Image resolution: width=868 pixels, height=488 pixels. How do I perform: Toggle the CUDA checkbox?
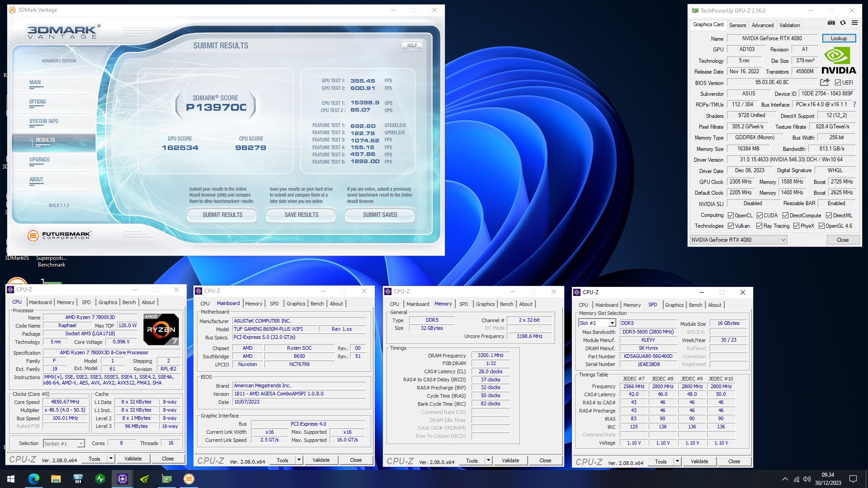pos(759,216)
